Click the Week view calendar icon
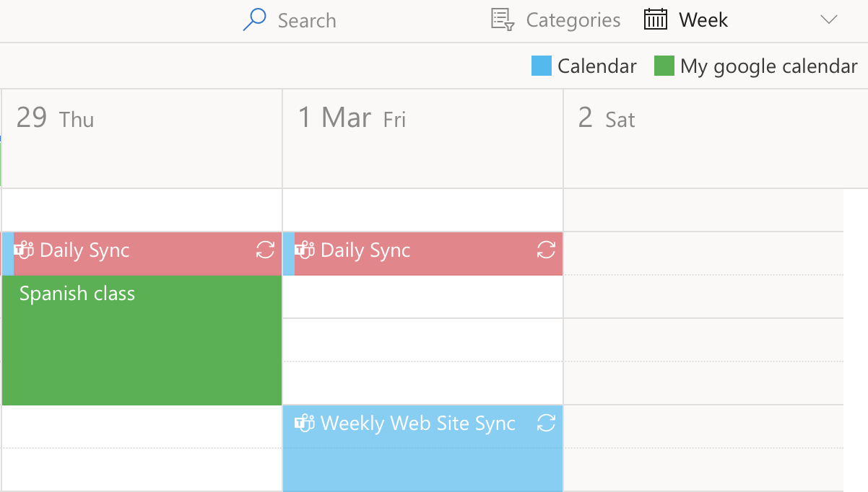868x492 pixels. click(x=656, y=19)
